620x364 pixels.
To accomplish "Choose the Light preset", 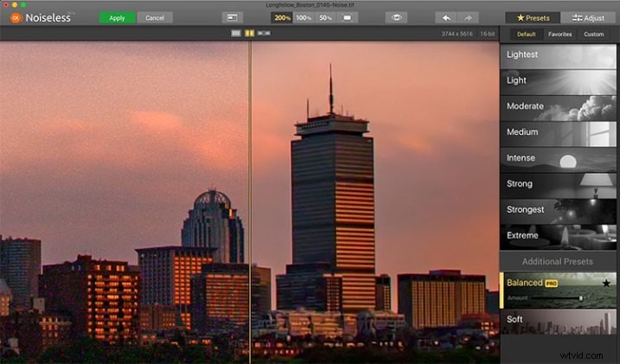I will point(558,82).
